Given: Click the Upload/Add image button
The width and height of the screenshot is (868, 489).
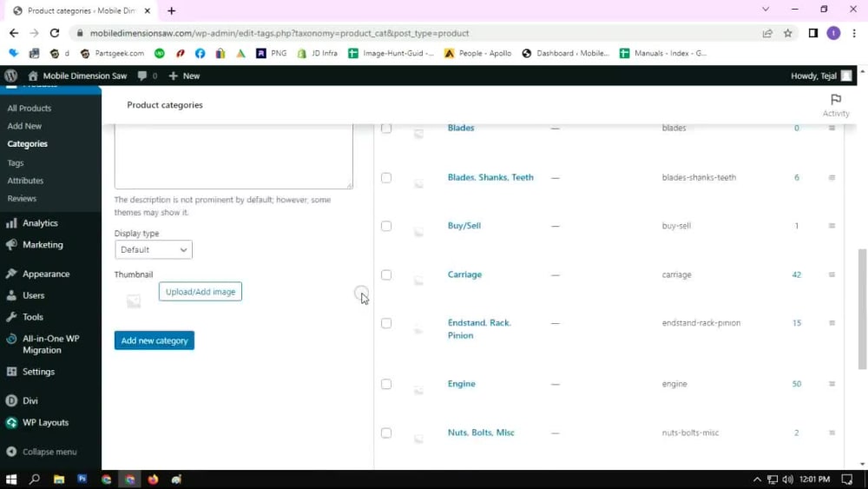Looking at the screenshot, I should click(201, 292).
